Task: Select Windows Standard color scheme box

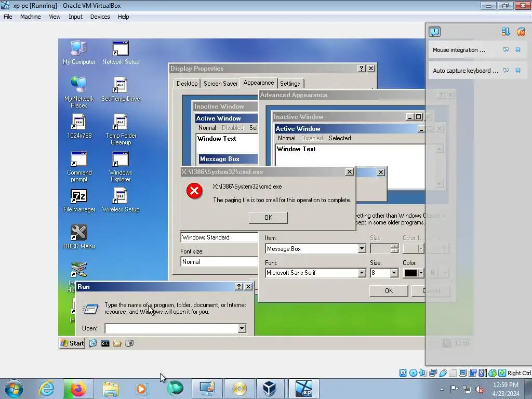Action: [219, 237]
